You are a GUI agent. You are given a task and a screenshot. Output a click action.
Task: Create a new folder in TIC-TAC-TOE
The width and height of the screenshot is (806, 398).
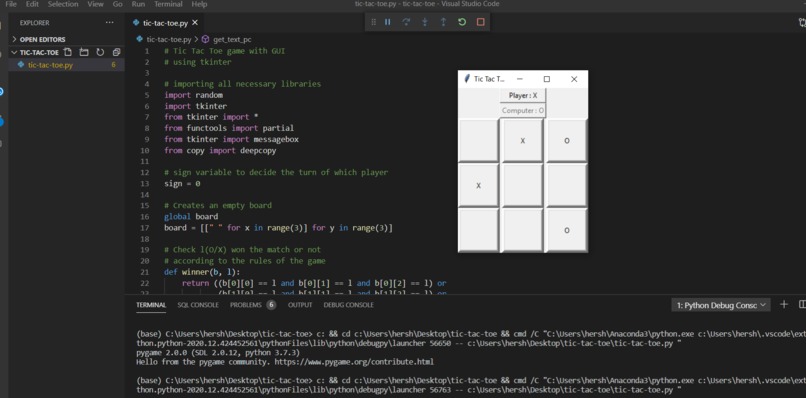tap(84, 52)
